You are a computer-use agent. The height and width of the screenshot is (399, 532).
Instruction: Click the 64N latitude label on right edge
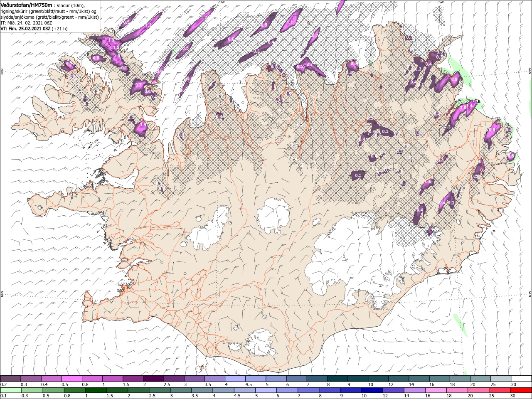tap(530, 294)
